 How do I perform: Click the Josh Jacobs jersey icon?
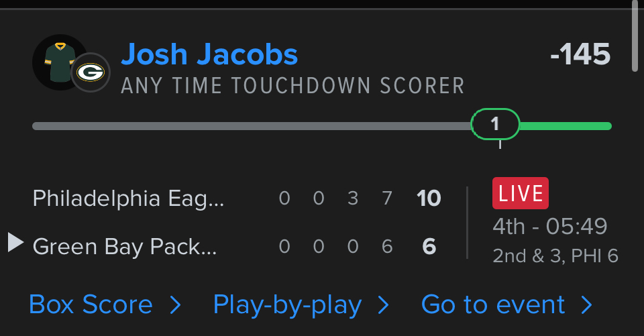point(58,61)
